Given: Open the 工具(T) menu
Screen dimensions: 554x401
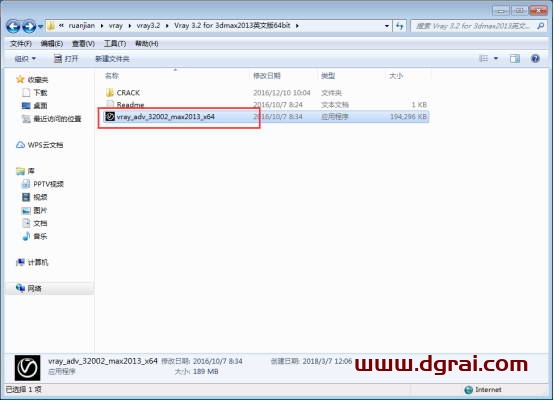Looking at the screenshot, I should tap(115, 43).
